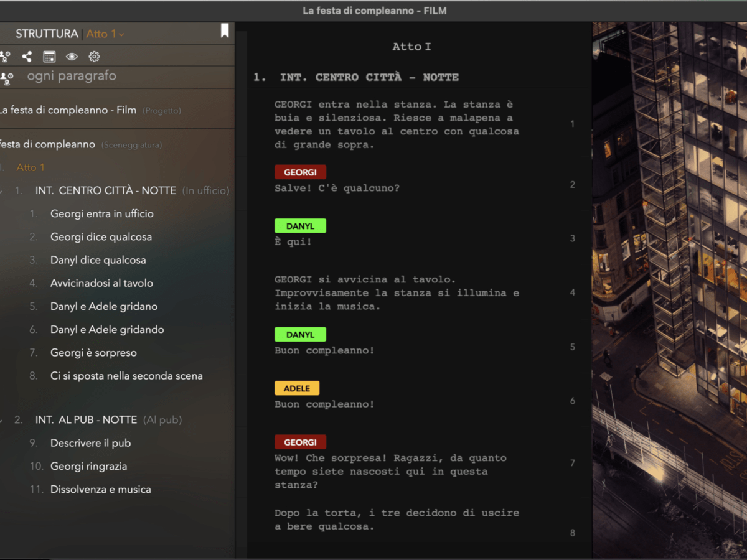
Task: Click the share icon in the toolbar
Action: [x=27, y=57]
